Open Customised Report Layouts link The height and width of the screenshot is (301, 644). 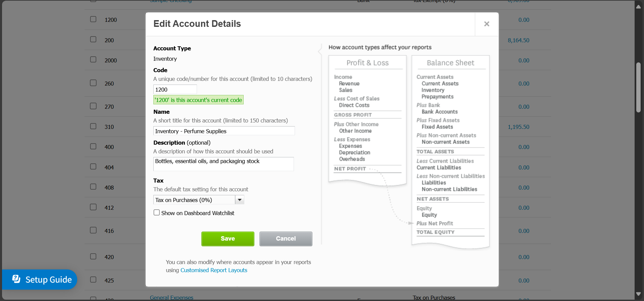214,270
